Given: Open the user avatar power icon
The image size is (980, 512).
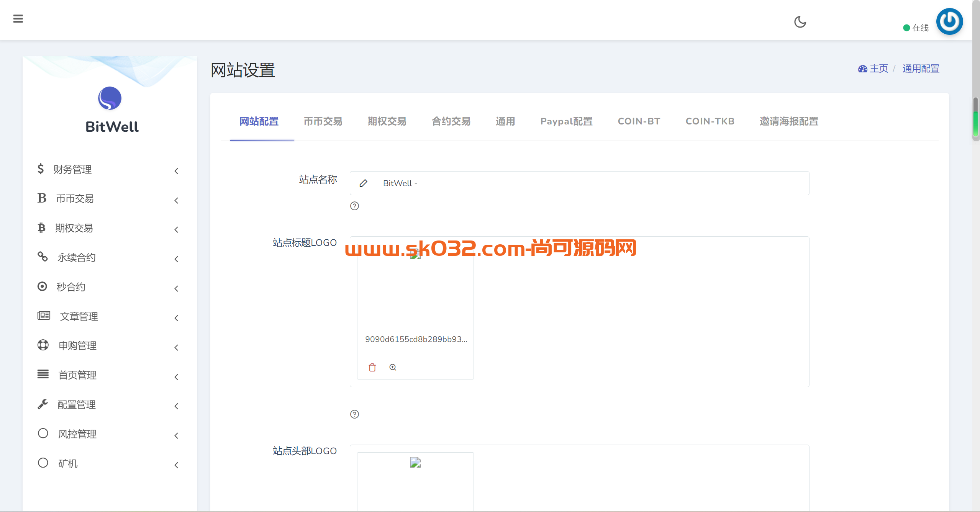Looking at the screenshot, I should click(x=949, y=21).
